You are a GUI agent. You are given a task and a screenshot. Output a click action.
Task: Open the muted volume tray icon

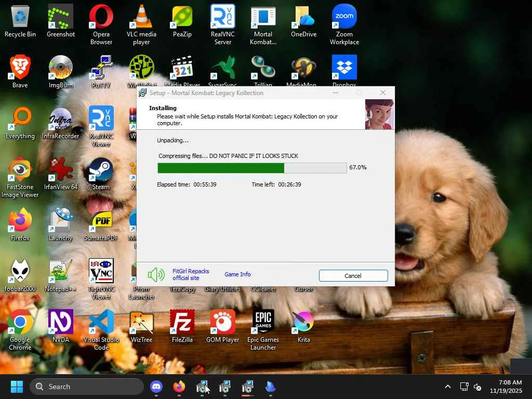[477, 387]
